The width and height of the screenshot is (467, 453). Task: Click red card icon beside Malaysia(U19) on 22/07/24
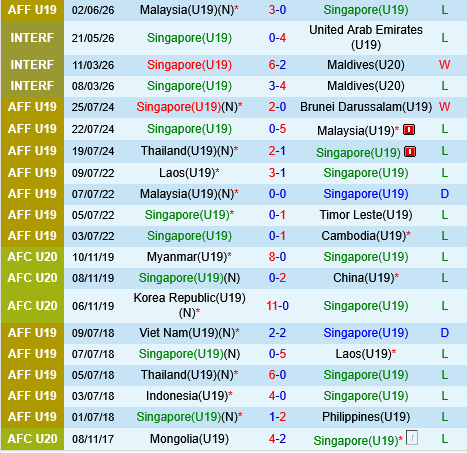[409, 129]
